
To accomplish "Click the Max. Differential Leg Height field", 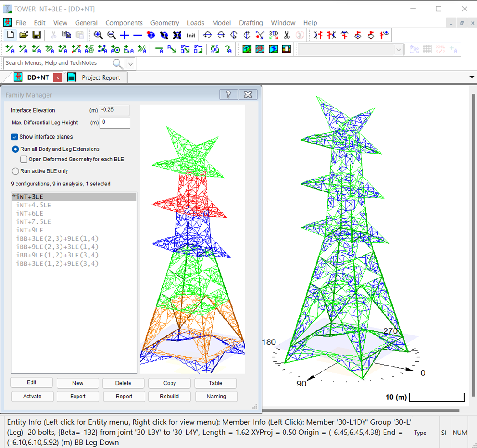I will (114, 123).
